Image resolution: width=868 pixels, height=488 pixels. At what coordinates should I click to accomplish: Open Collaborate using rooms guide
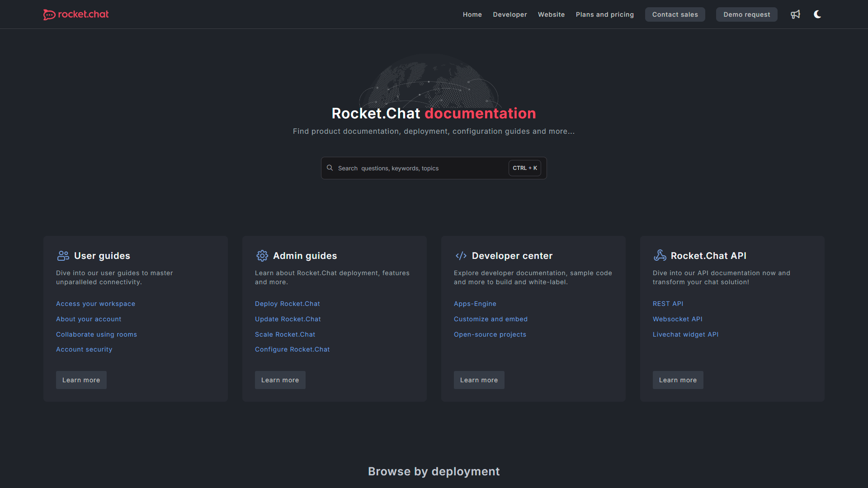tap(96, 334)
